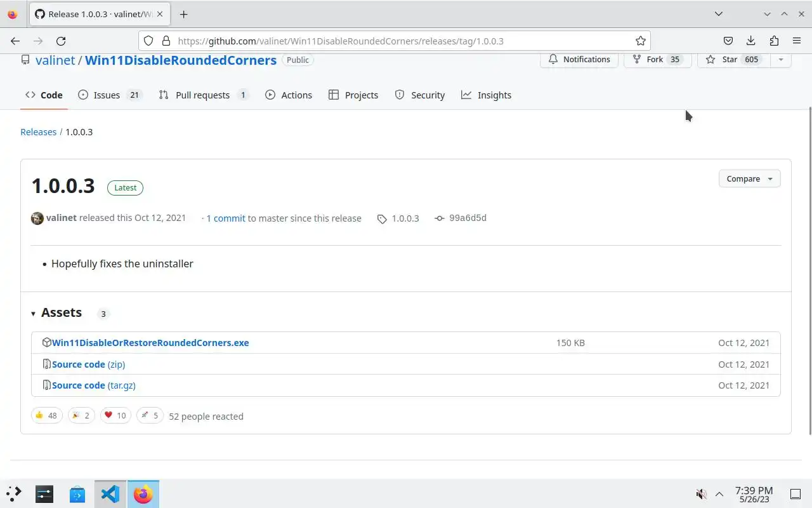Open the terminal app in taskbar

click(x=44, y=493)
